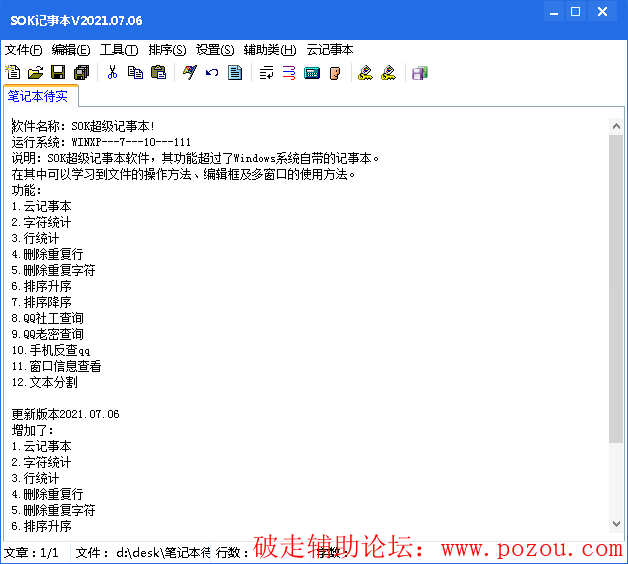Undo with the blue curved arrow icon

pyautogui.click(x=212, y=73)
